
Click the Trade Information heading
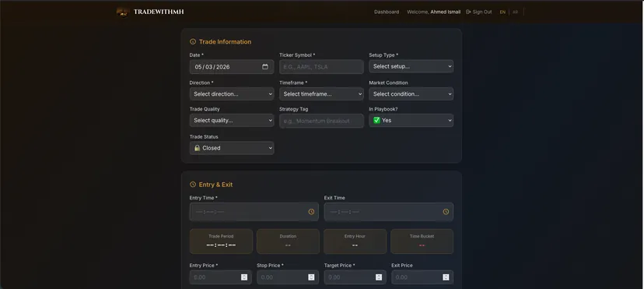(x=225, y=41)
